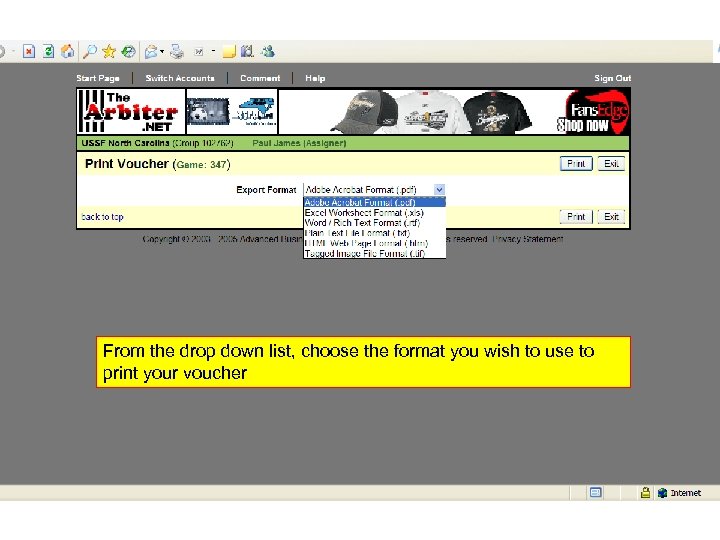Click the Paul James (Assigner) text

299,143
